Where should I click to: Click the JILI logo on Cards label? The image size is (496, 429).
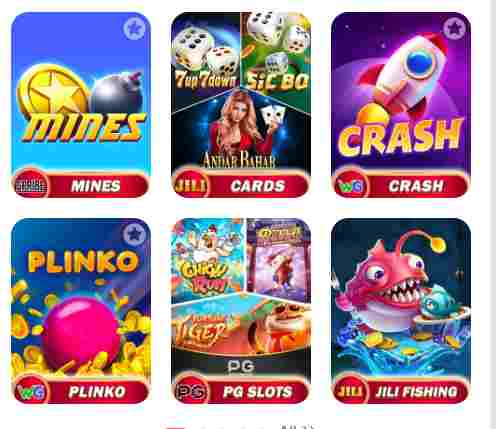(190, 185)
